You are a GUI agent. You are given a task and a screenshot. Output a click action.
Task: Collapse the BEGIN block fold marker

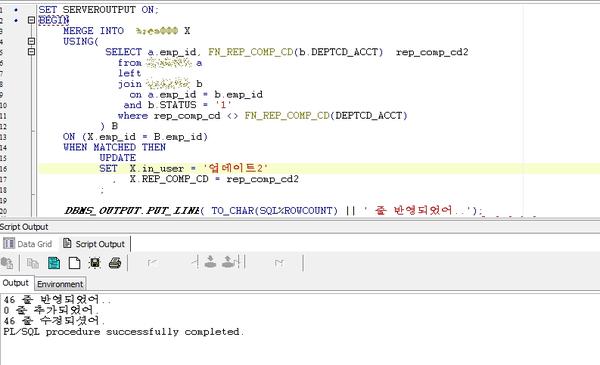31,20
